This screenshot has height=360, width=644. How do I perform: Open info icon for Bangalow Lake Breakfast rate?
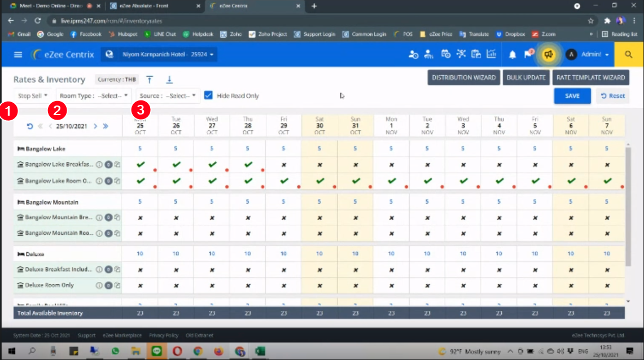coord(99,165)
